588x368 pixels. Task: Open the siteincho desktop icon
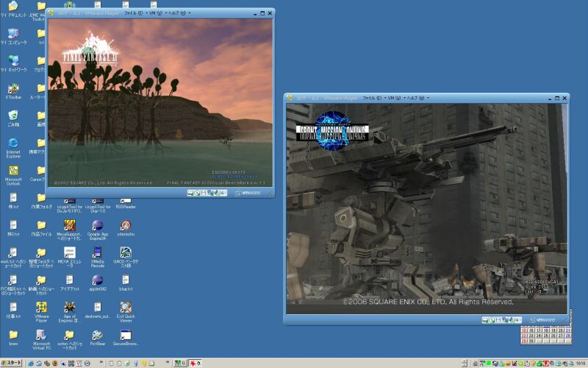[126, 228]
